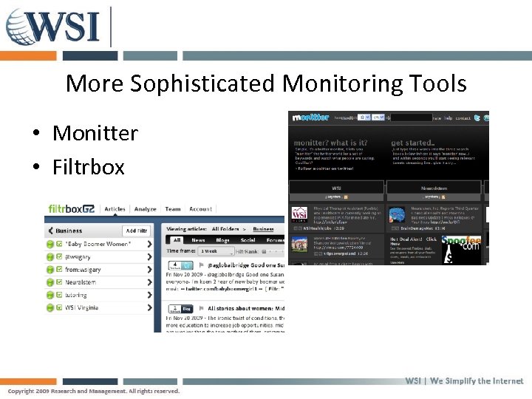Select the Forums tab
Viewport: 532px width, 399px height.
(275, 240)
